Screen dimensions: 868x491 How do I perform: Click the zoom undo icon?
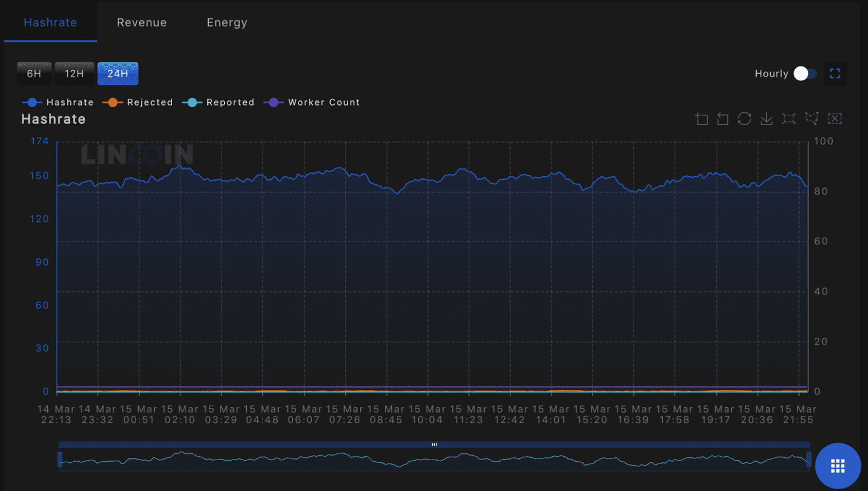pos(722,119)
